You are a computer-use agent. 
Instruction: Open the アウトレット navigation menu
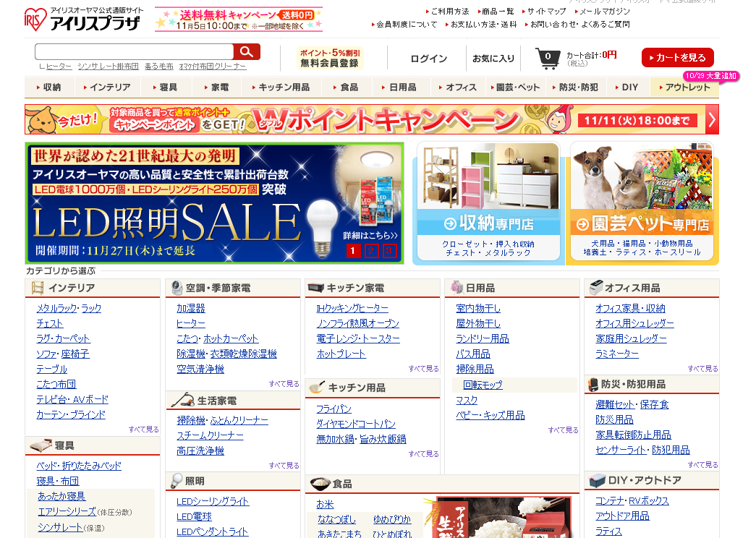click(684, 87)
